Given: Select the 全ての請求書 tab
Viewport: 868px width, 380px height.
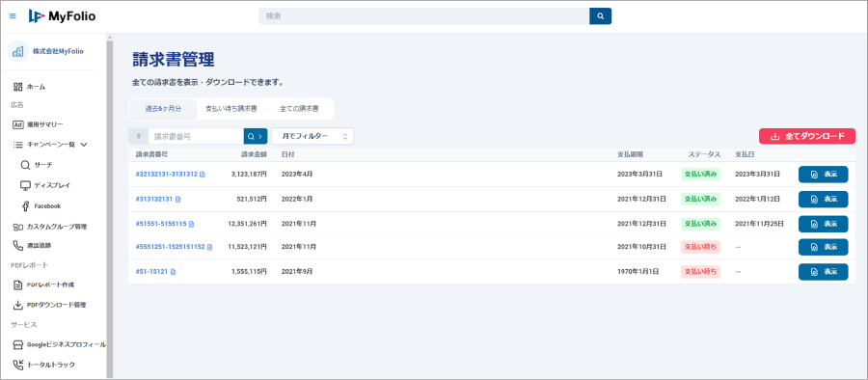Looking at the screenshot, I should (299, 109).
